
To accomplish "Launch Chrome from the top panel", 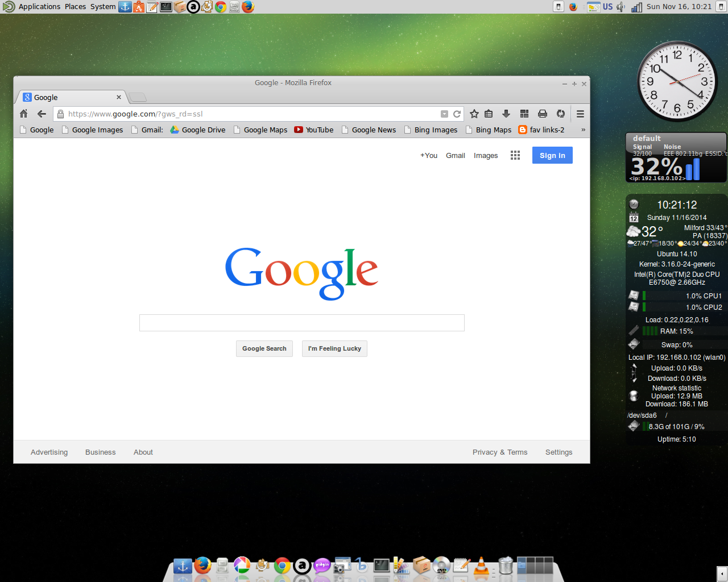I will (221, 7).
